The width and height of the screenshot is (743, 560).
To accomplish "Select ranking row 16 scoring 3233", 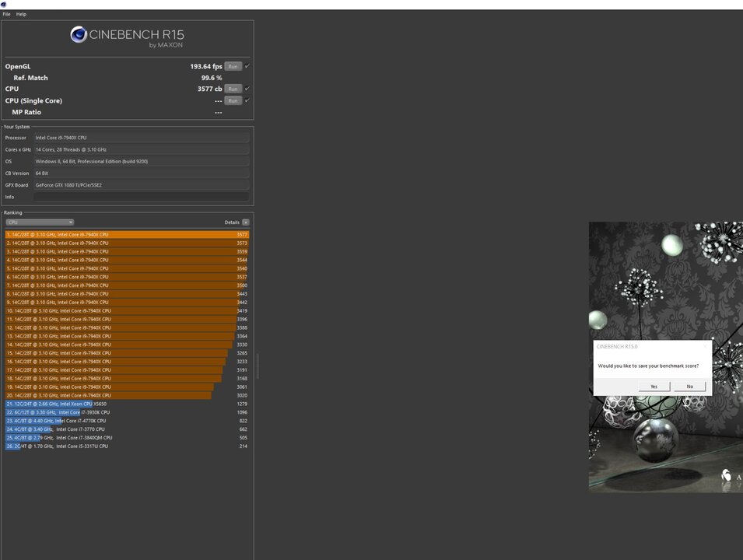I will pos(127,362).
